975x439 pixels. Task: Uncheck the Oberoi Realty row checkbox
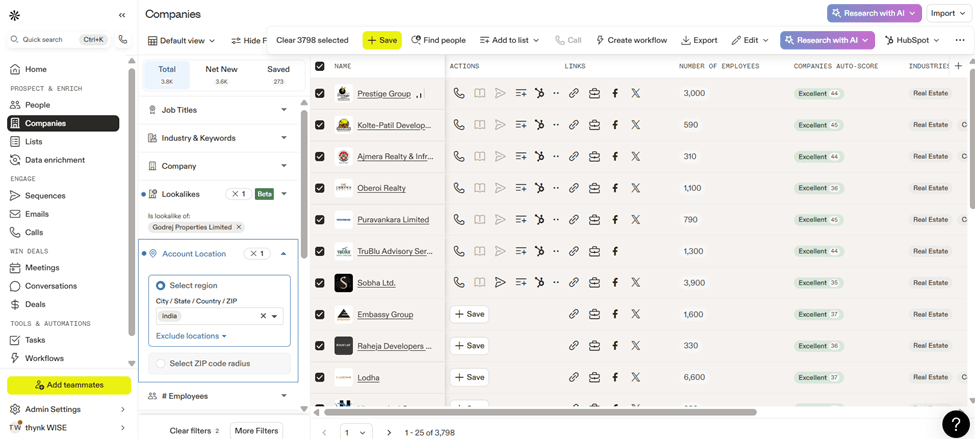click(320, 188)
